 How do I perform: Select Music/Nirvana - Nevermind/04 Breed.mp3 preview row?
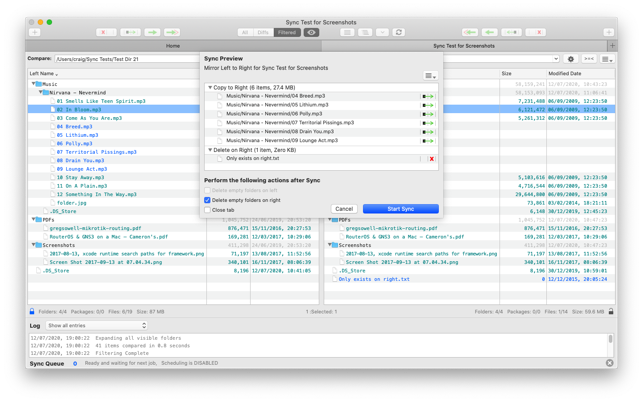(321, 96)
